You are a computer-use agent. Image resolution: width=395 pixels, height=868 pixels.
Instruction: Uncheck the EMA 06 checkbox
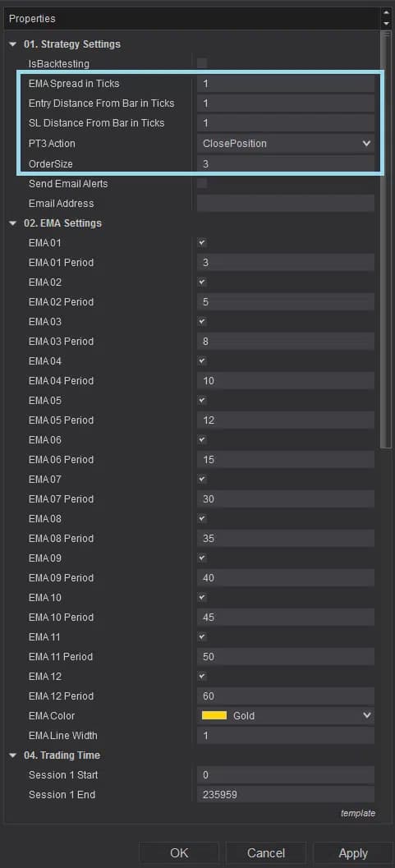coord(202,439)
